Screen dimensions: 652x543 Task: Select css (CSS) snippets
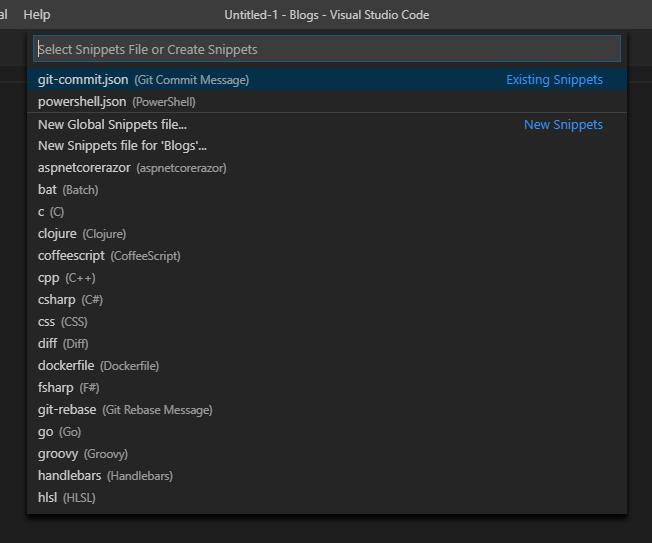(327, 322)
